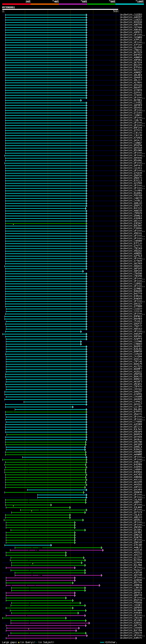The height and width of the screenshot is (644, 146).
Task: Click the query end position 509
Action: (x=115, y=11)
